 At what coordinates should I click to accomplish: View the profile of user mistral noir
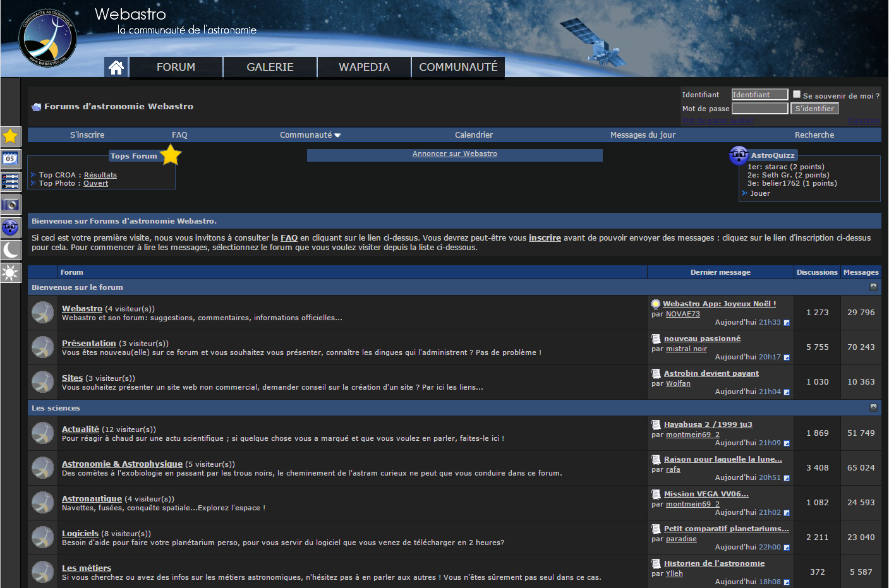[686, 349]
